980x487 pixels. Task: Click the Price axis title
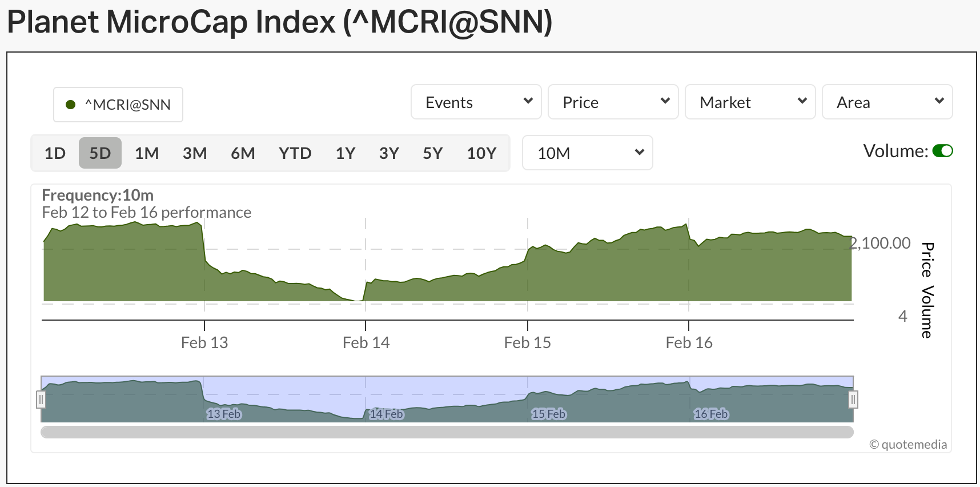(x=927, y=260)
